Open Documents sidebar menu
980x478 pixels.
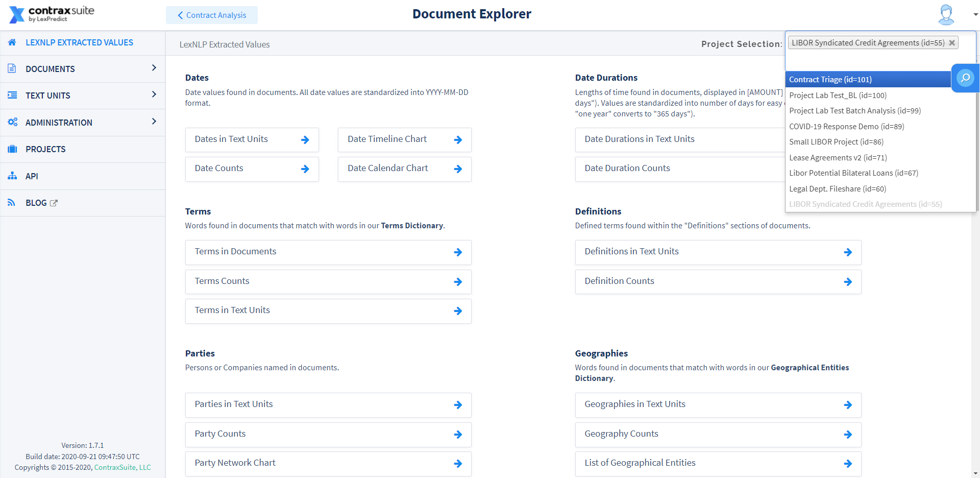(83, 69)
